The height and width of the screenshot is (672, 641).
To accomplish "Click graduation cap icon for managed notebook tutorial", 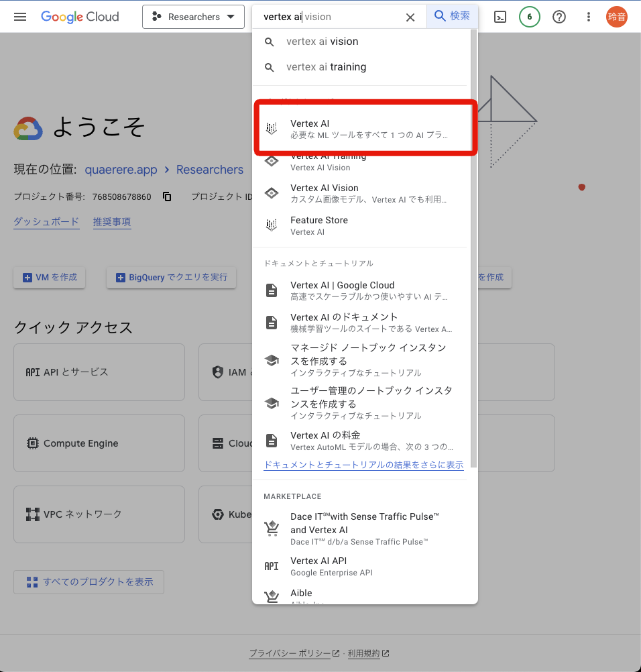I will pyautogui.click(x=272, y=360).
